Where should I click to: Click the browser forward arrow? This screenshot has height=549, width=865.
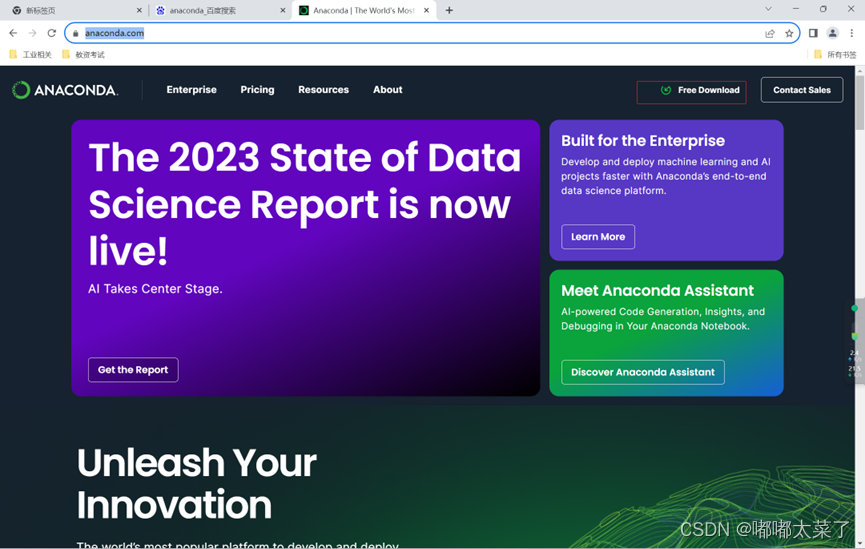tap(33, 33)
